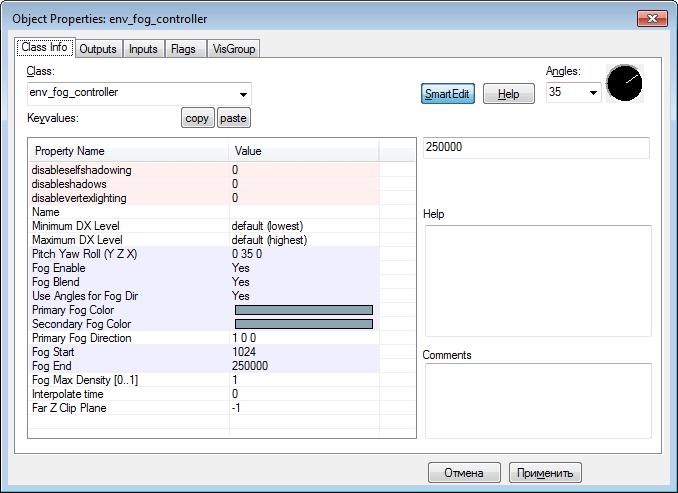Click the Отмена button
The height and width of the screenshot is (493, 678).
pyautogui.click(x=464, y=473)
